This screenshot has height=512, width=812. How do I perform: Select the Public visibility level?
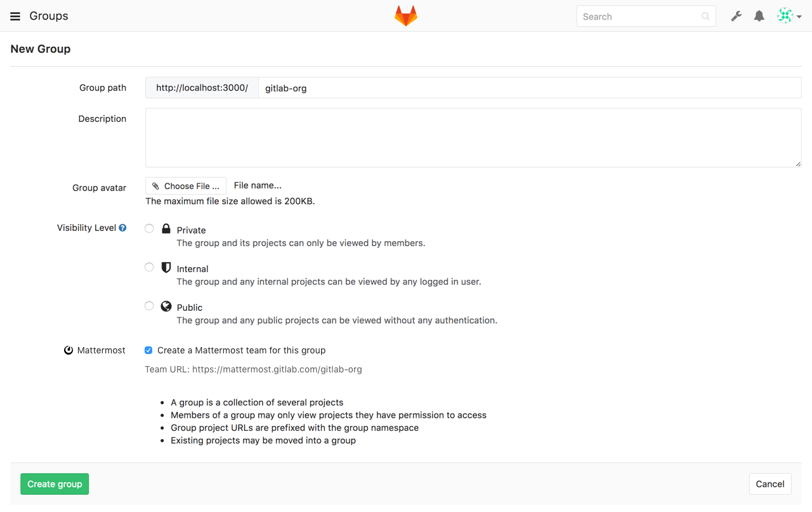coord(148,306)
